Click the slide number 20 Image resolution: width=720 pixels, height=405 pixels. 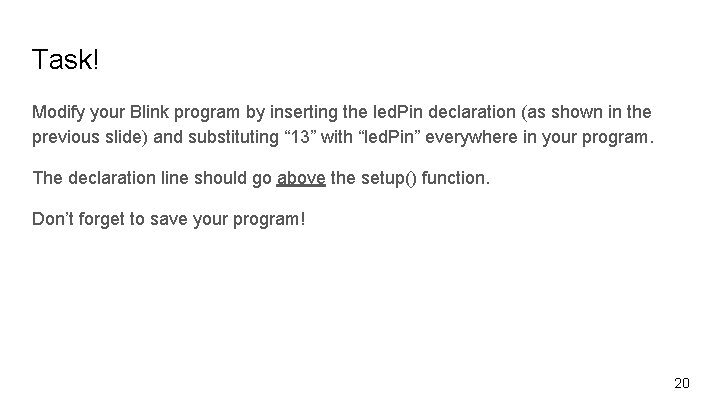[682, 383]
